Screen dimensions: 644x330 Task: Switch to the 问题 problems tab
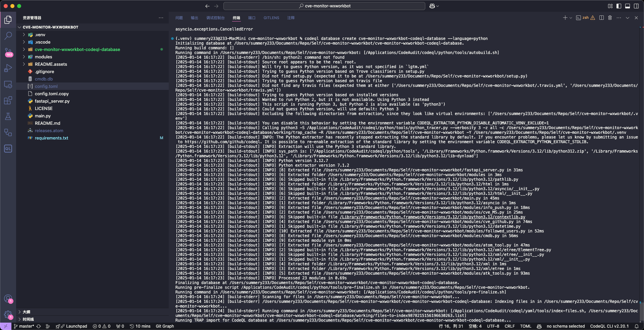tap(179, 18)
